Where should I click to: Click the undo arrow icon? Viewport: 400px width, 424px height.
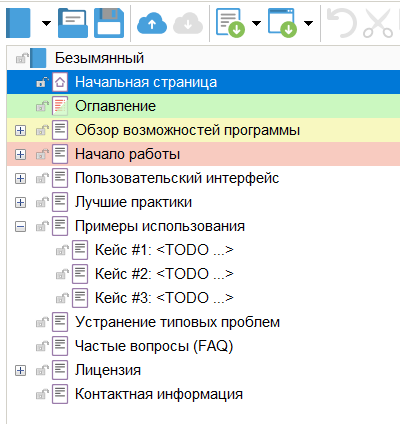pyautogui.click(x=341, y=23)
